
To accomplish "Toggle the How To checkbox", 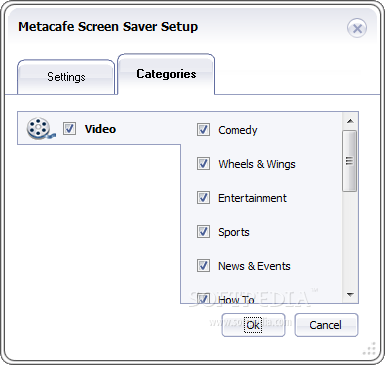I will pyautogui.click(x=203, y=298).
